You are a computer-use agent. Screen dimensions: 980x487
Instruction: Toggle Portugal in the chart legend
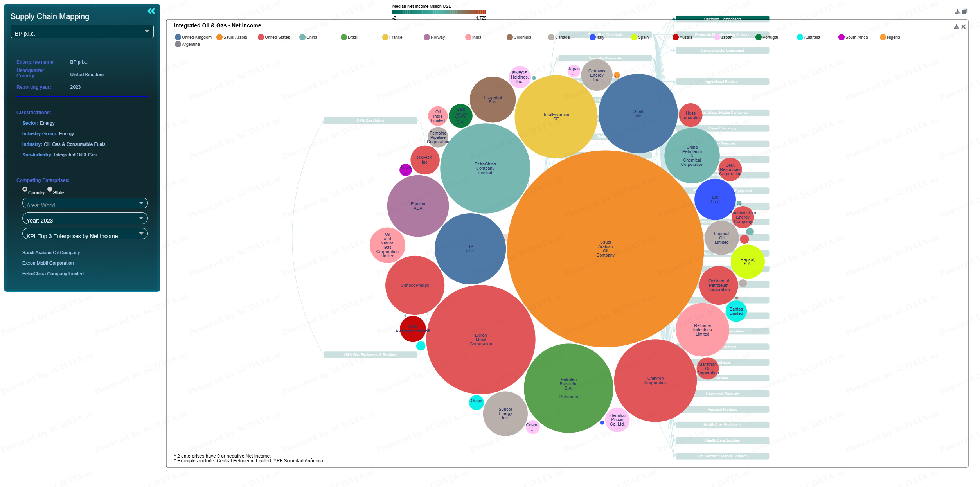click(767, 37)
